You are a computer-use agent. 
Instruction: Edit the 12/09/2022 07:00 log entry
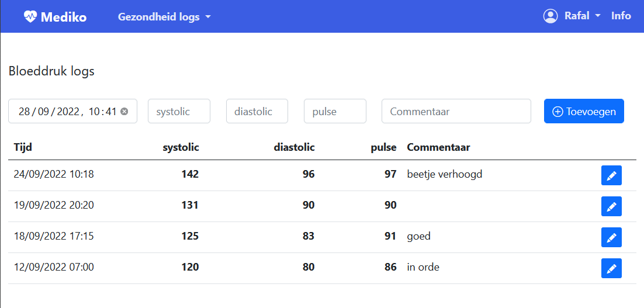(611, 268)
